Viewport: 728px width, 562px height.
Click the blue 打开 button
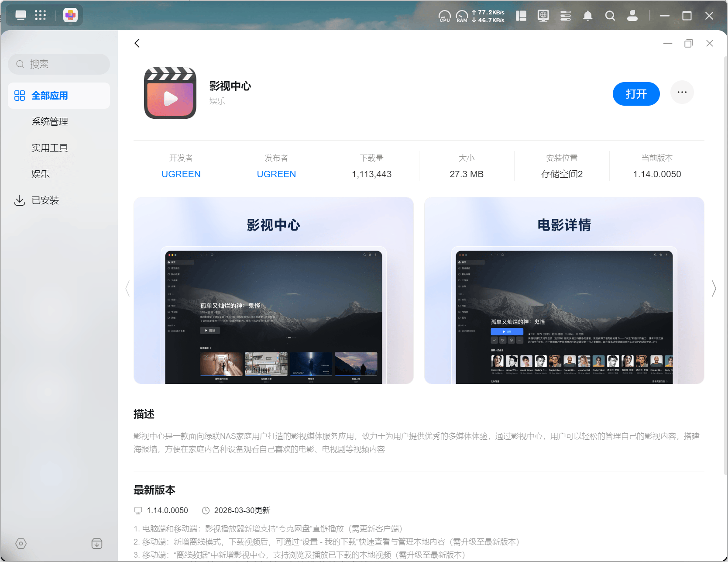click(x=636, y=94)
